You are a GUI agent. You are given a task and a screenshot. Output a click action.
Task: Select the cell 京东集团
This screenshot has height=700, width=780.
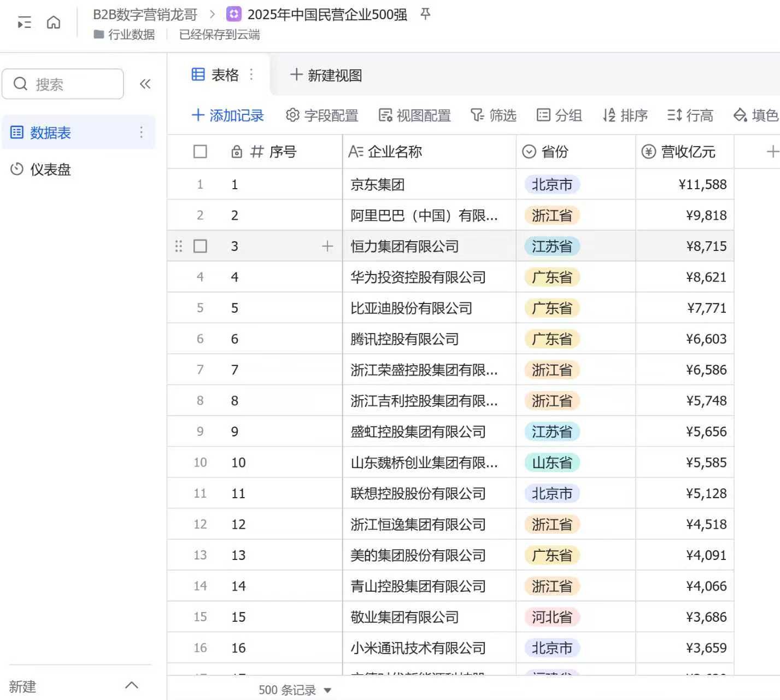click(429, 184)
